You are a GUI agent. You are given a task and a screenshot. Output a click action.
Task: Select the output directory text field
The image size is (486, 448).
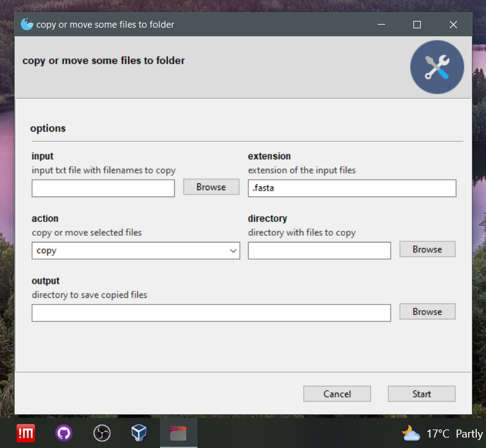pyautogui.click(x=211, y=313)
